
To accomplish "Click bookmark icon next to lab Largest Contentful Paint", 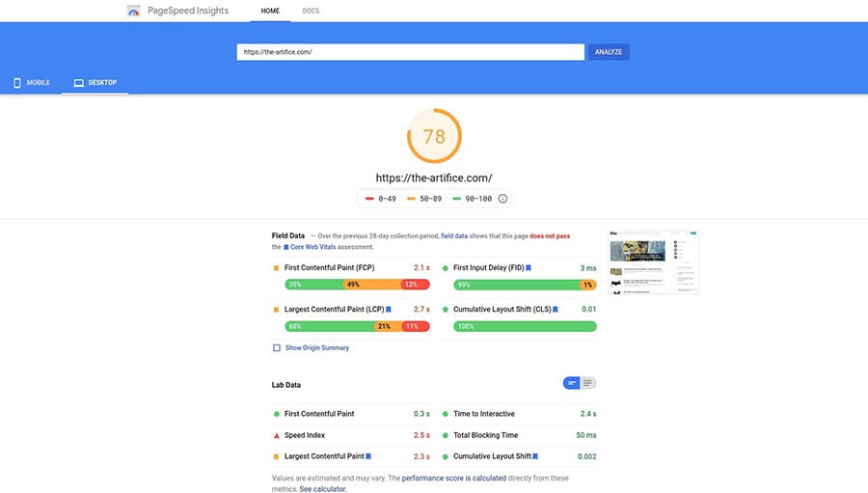I will click(x=368, y=456).
